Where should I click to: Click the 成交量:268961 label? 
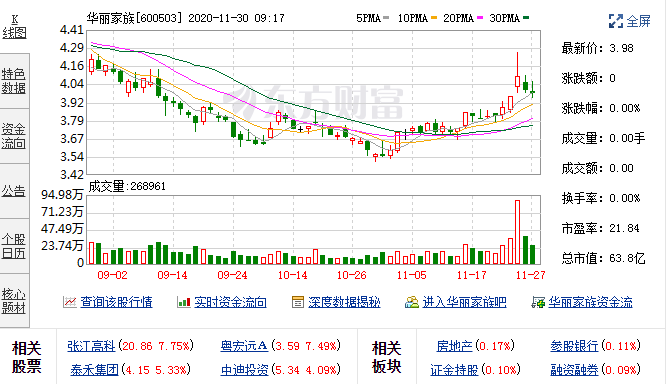[127, 186]
